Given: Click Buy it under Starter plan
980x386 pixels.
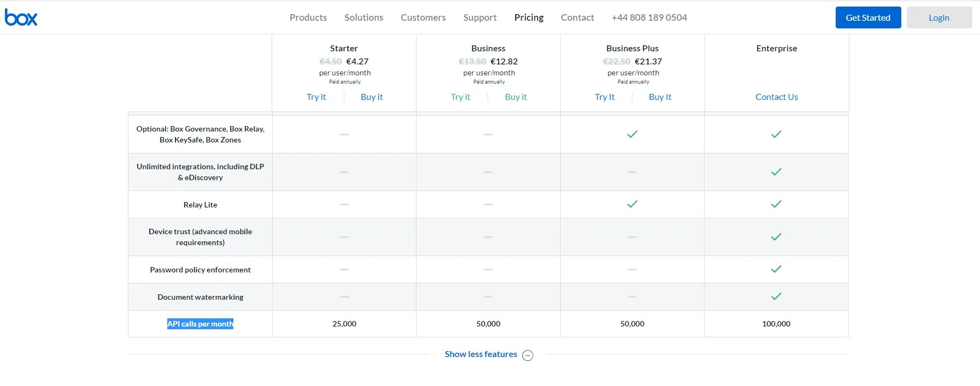Looking at the screenshot, I should pyautogui.click(x=372, y=97).
